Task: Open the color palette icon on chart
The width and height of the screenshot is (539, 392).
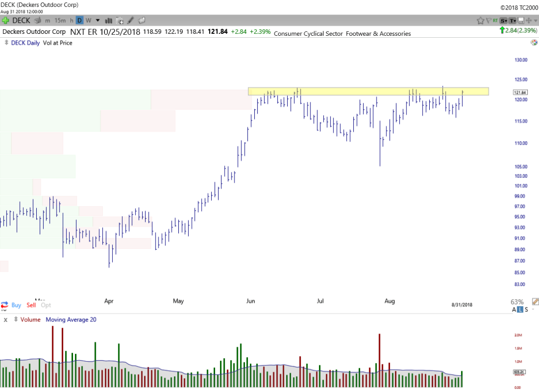Action: click(x=533, y=43)
